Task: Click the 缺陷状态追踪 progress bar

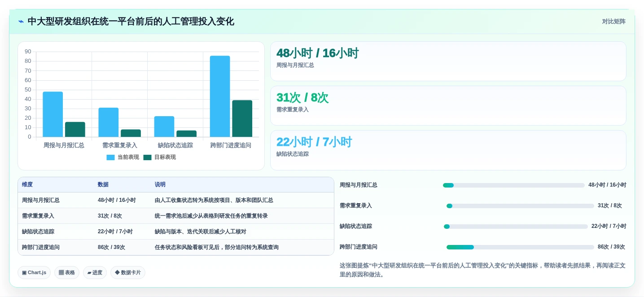Action: tap(516, 227)
